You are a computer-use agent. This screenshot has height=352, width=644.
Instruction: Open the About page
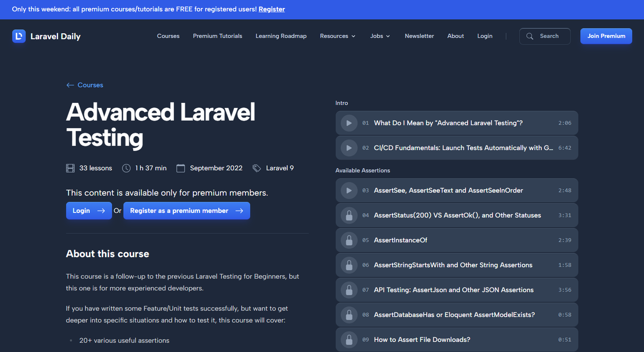455,36
